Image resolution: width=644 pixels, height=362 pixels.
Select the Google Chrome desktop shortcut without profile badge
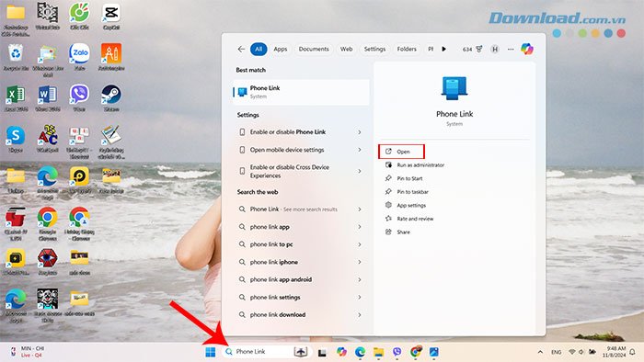pyautogui.click(x=48, y=223)
